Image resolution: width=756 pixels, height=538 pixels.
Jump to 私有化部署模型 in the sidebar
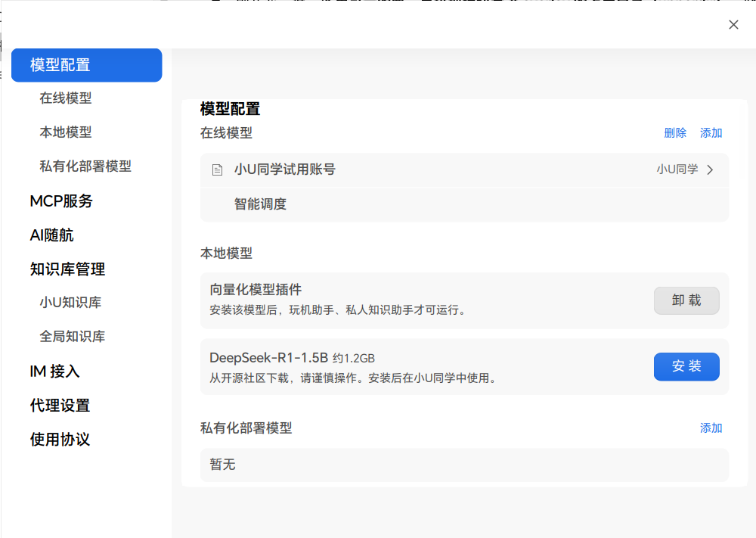click(x=85, y=166)
